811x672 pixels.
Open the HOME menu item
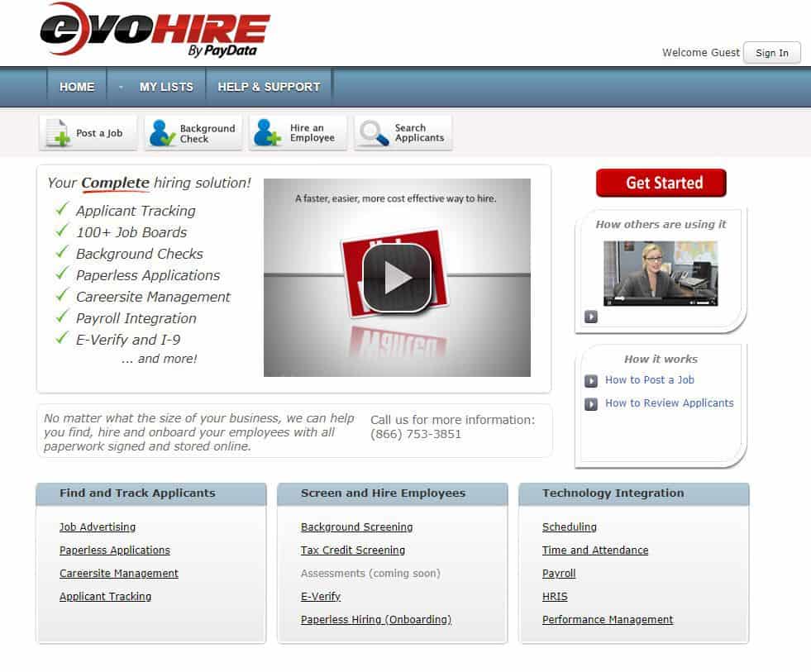(77, 87)
